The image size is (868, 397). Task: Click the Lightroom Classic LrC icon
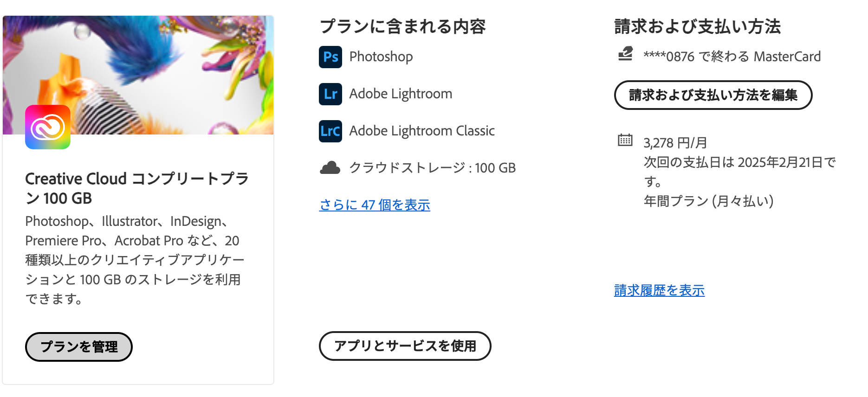pos(330,131)
